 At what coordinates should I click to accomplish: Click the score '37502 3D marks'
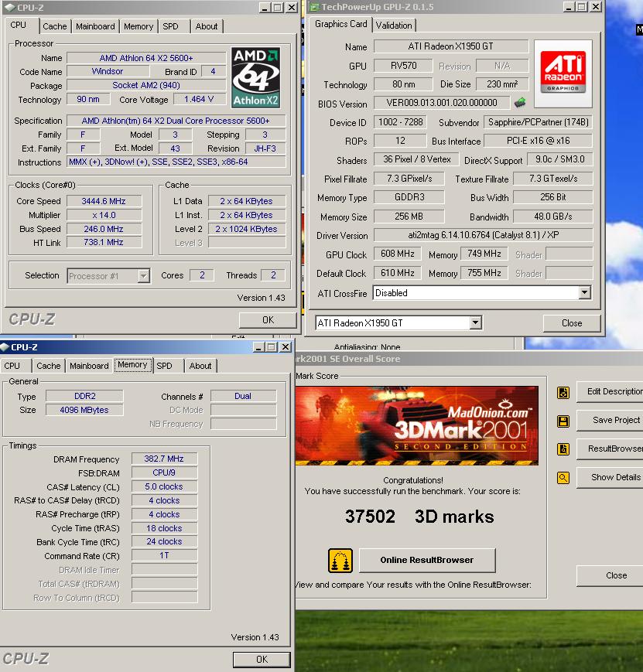pyautogui.click(x=419, y=517)
